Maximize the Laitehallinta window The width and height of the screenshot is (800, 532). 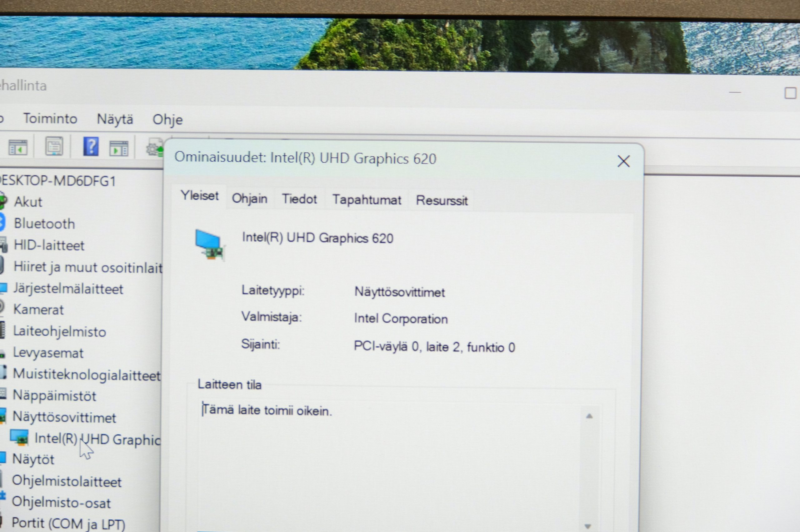(791, 93)
